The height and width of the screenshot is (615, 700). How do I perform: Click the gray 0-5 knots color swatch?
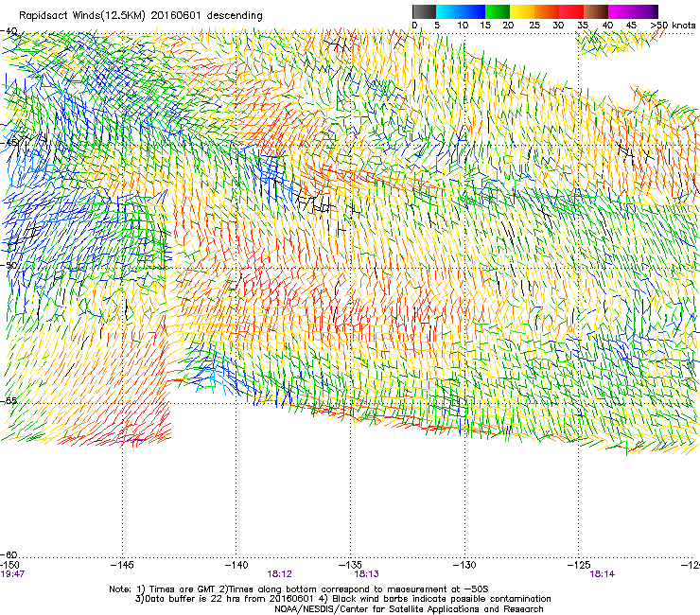tap(424, 11)
